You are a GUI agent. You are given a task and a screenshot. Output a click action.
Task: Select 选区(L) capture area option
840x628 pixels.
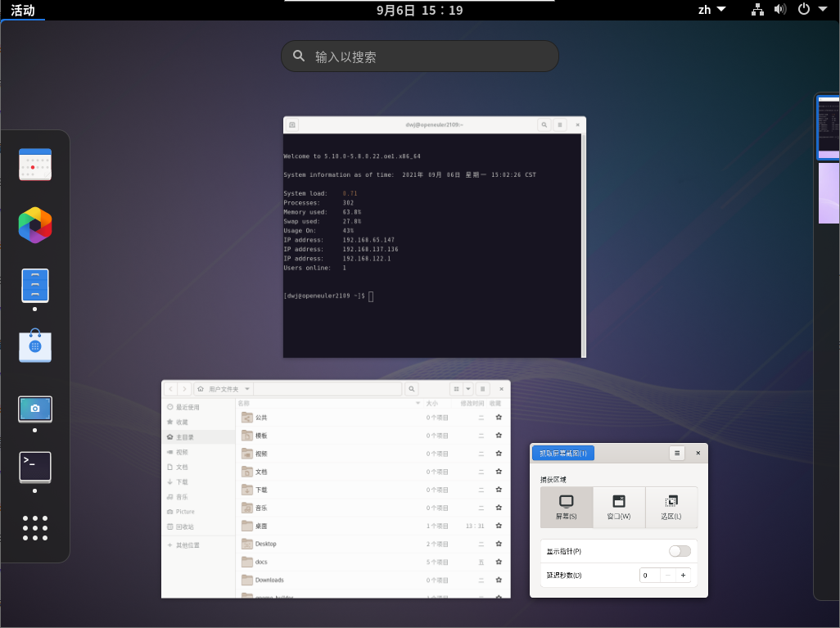click(671, 507)
